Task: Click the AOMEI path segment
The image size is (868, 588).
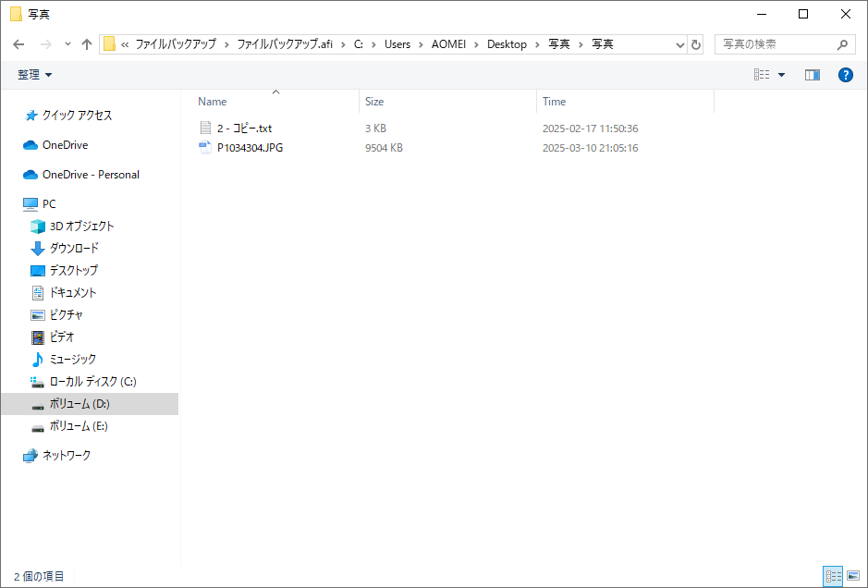Action: pos(449,44)
